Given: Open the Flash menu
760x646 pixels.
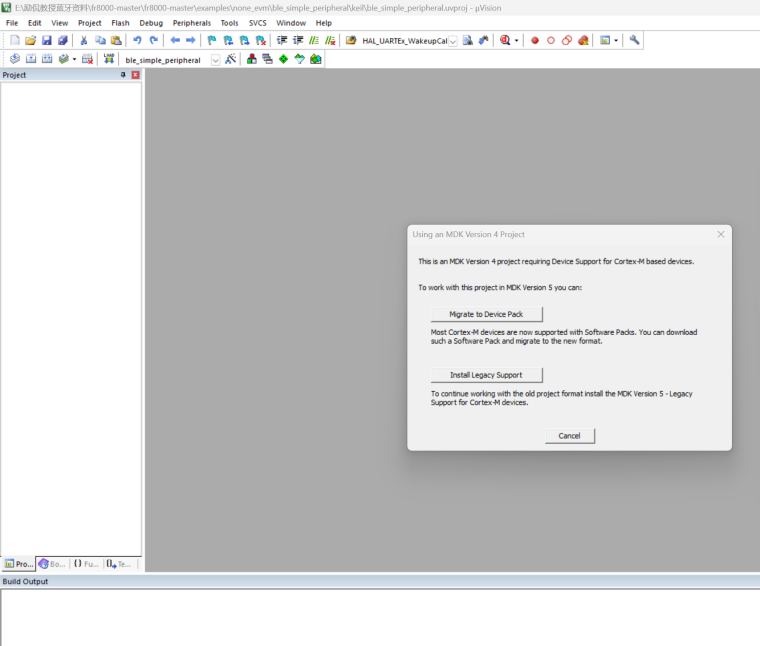Looking at the screenshot, I should pyautogui.click(x=120, y=22).
